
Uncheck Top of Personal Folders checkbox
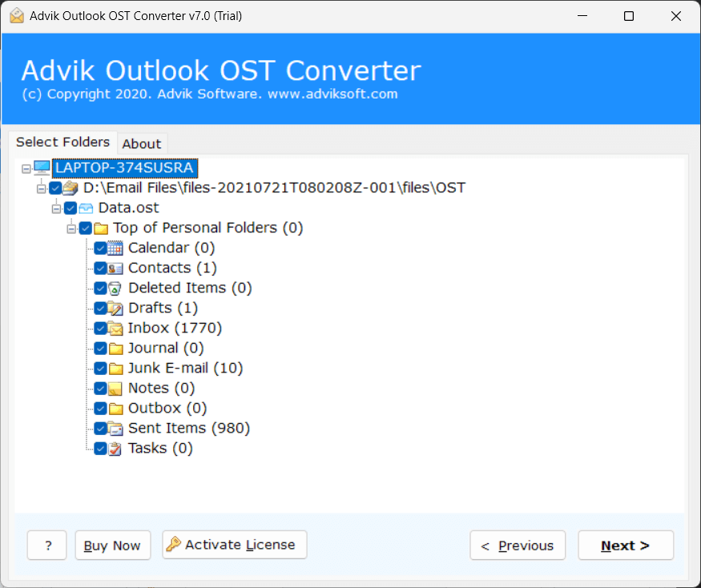point(86,228)
